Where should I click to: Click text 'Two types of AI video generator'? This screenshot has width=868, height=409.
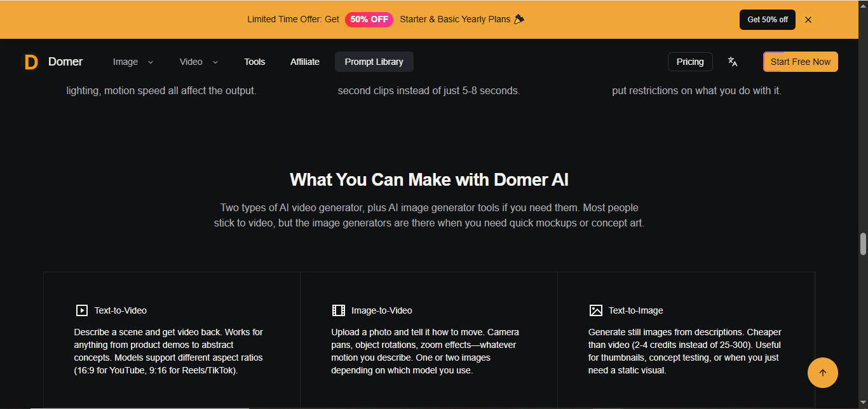pos(292,208)
